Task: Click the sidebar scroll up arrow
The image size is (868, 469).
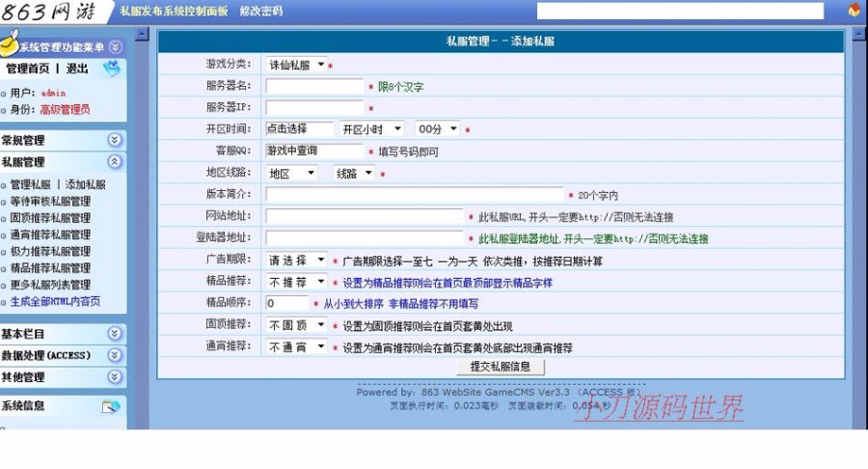Action: click(143, 35)
